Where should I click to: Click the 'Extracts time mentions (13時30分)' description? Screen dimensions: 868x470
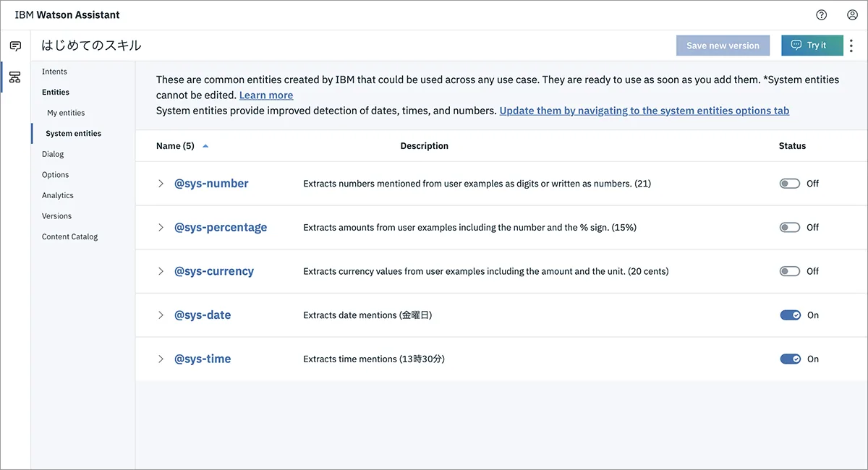(x=374, y=359)
